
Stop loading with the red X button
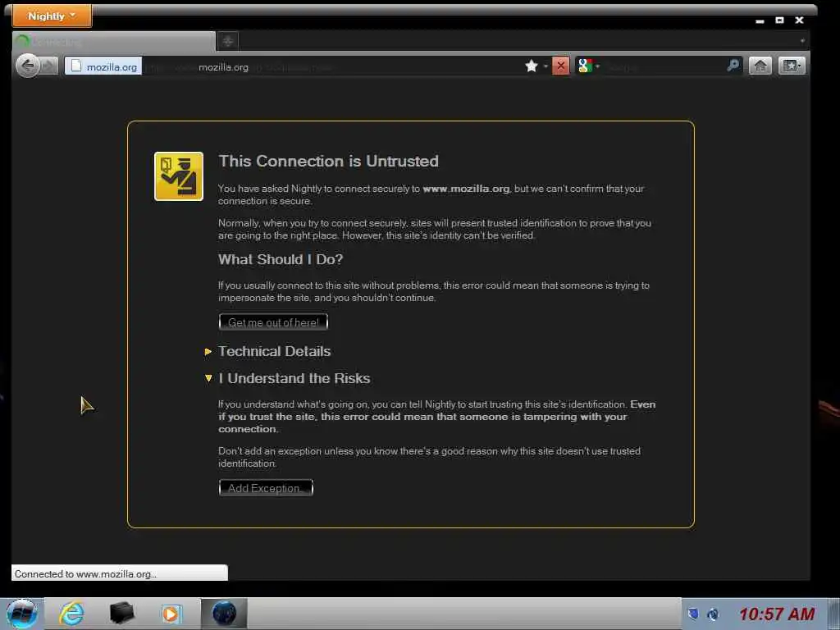pos(560,66)
